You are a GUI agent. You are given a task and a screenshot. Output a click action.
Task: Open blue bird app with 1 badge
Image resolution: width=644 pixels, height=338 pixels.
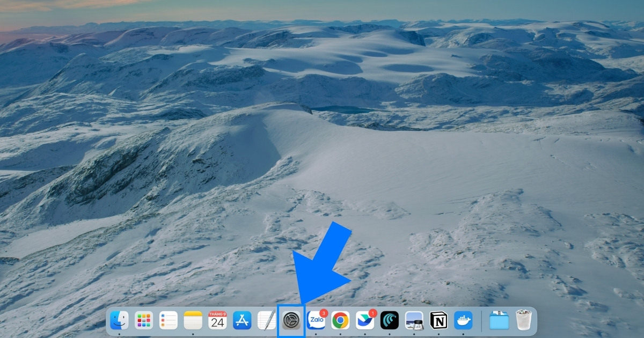364,321
